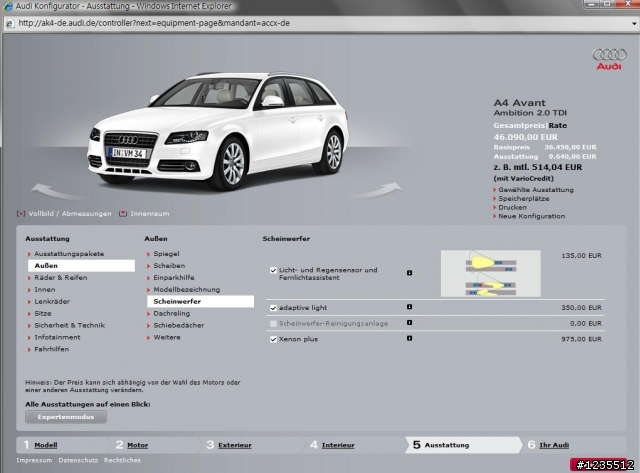
Task: Open the Datenschutz footer link
Action: [78, 460]
